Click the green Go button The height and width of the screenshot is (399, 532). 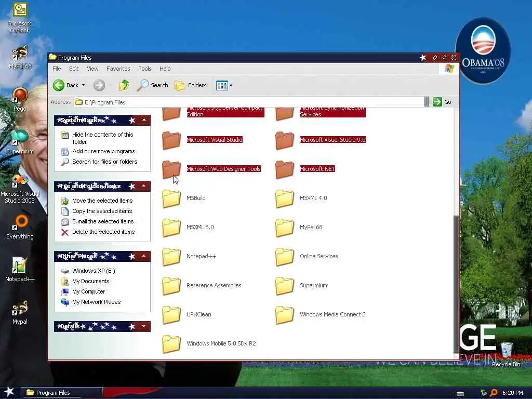click(442, 102)
